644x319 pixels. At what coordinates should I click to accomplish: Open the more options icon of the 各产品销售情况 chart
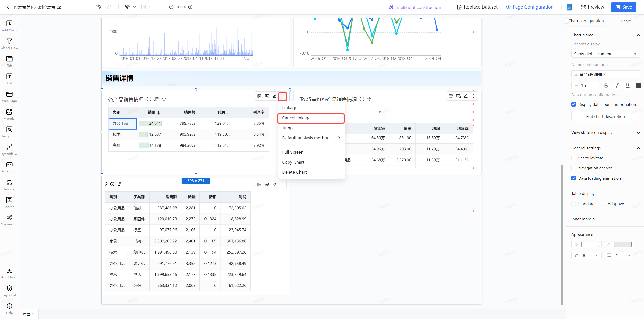click(x=282, y=96)
